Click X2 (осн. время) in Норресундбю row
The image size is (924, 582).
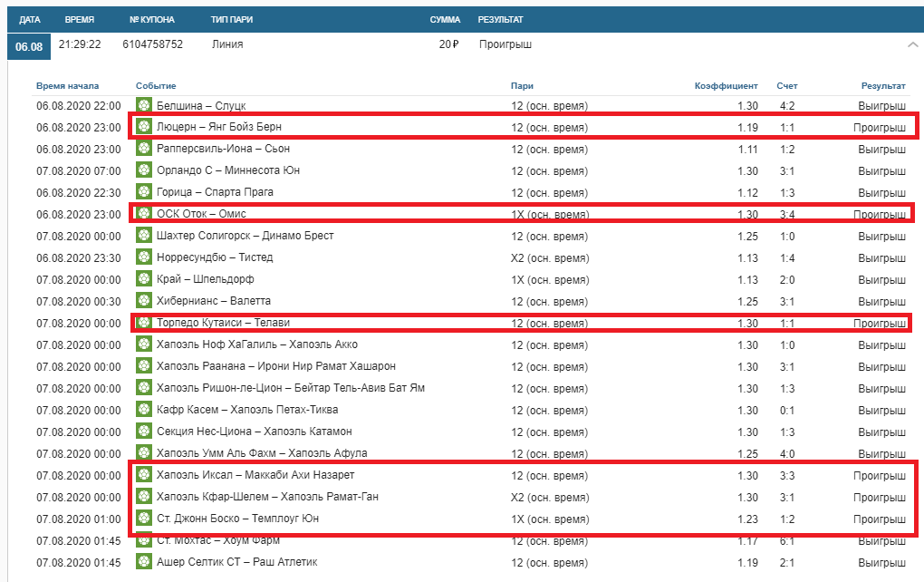[x=550, y=258]
